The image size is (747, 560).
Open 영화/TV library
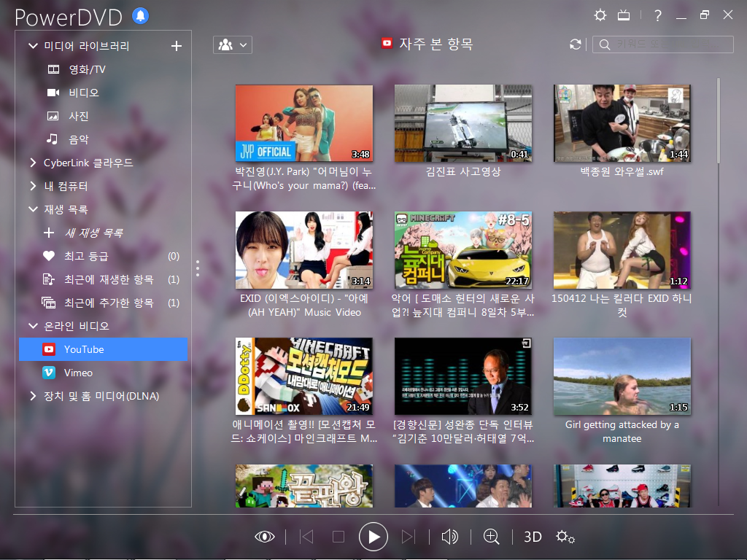click(x=88, y=69)
